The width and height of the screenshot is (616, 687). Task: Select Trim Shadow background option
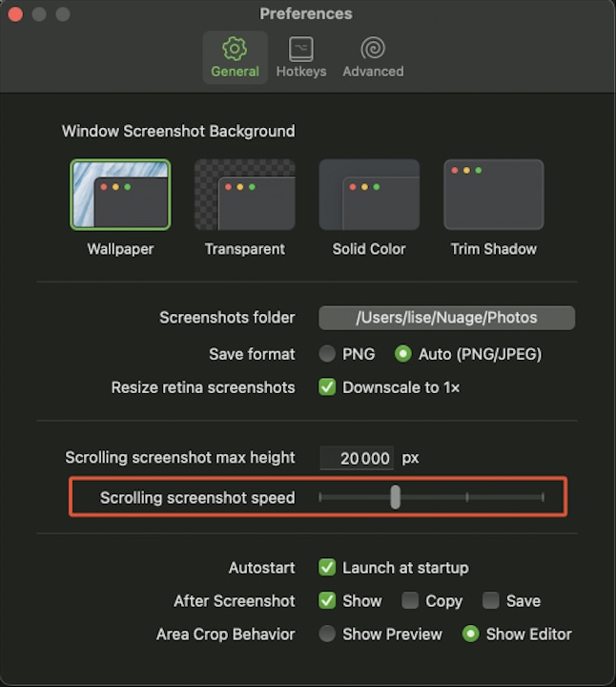493,195
